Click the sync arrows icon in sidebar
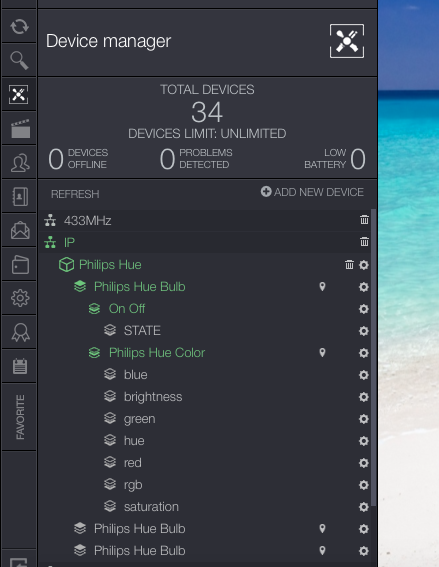The width and height of the screenshot is (439, 567). coord(19,26)
